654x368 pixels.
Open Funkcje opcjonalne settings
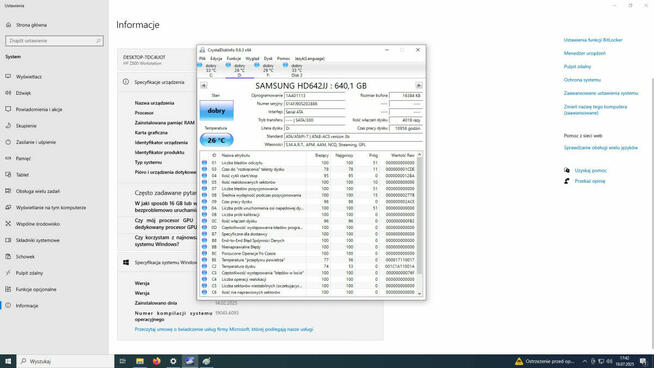(36, 289)
